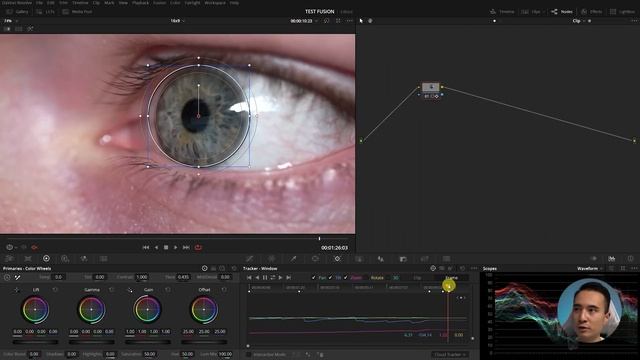This screenshot has width=640, height=360.
Task: Toggle the Nodes panel in the top bar
Action: coord(562,12)
